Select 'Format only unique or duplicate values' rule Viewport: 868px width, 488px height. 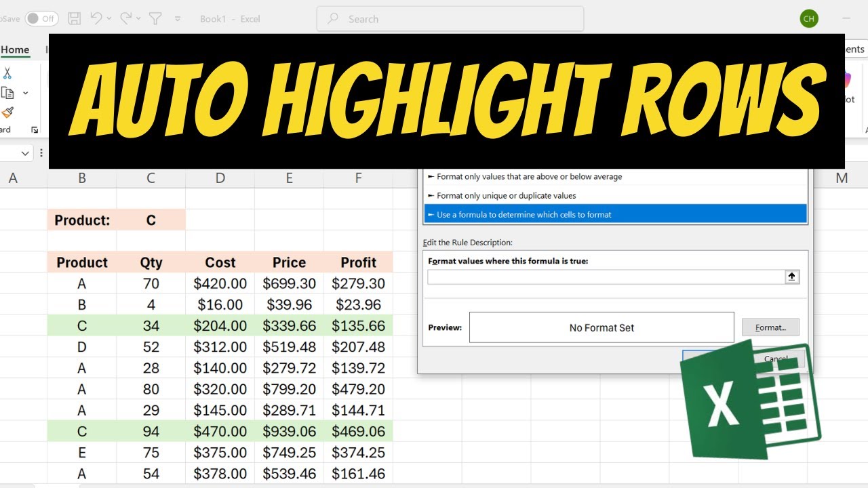click(616, 196)
